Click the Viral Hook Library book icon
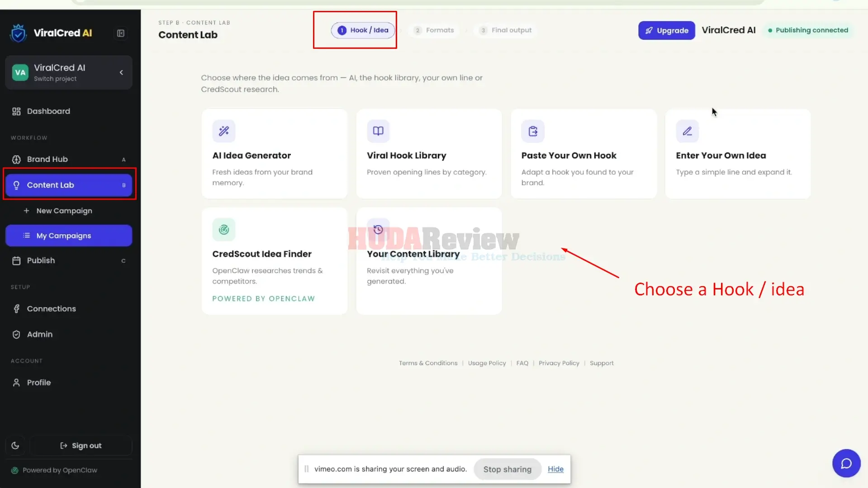868x488 pixels. 378,131
